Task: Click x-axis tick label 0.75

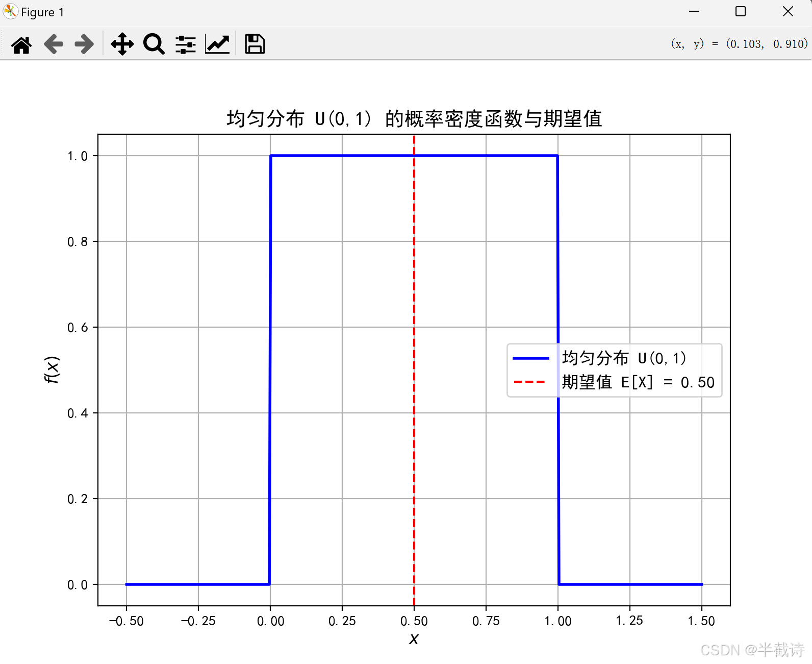Action: point(486,621)
